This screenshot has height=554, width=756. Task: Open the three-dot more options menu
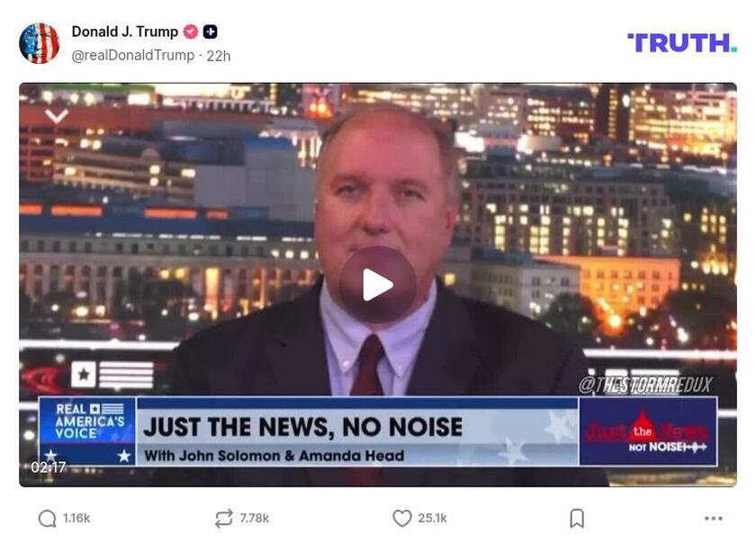(713, 518)
